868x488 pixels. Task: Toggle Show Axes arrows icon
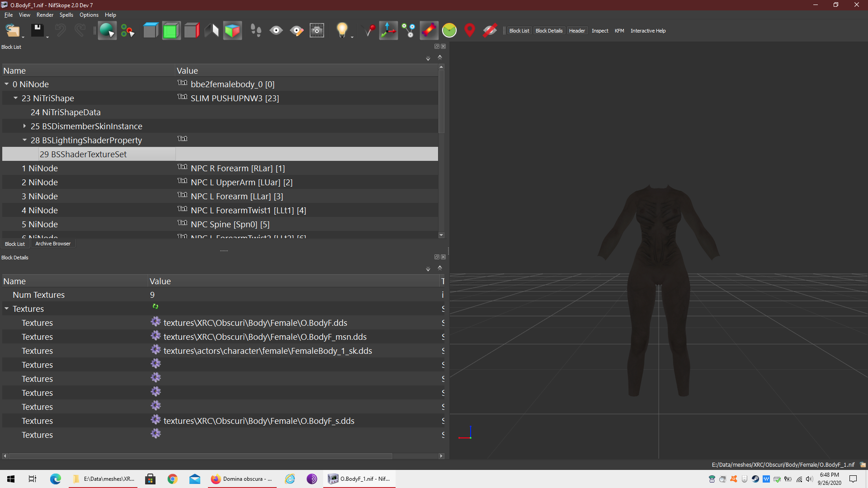click(388, 31)
